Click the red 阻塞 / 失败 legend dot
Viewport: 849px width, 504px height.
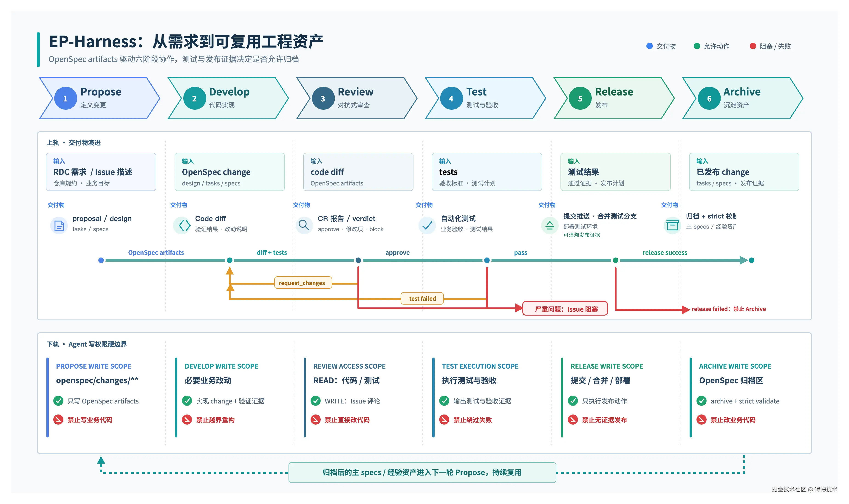753,46
